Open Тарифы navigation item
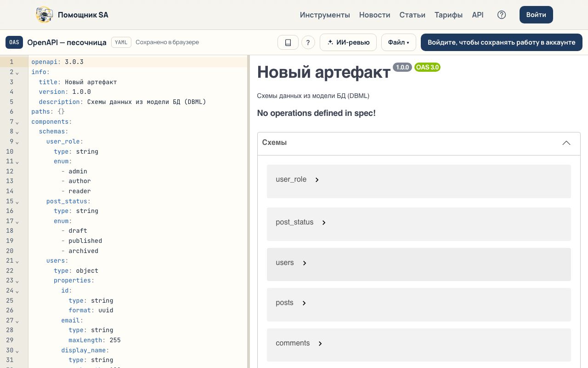The height and width of the screenshot is (368, 588). 449,15
